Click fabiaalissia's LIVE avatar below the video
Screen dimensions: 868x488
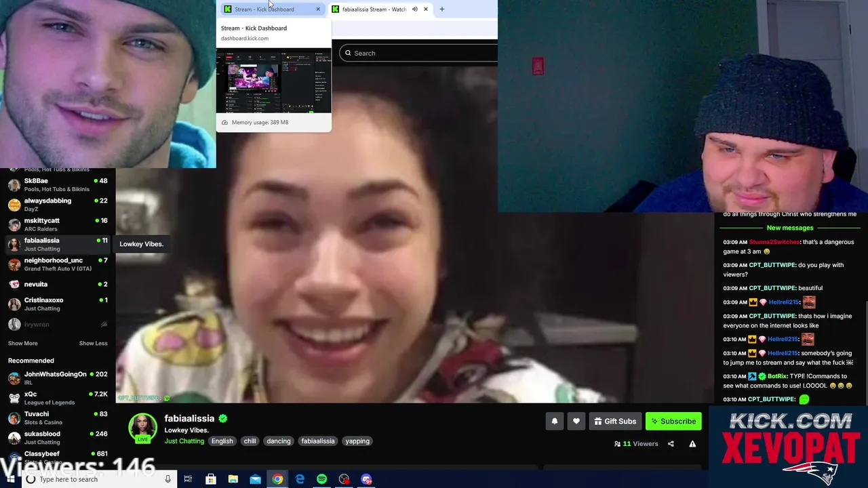pos(142,428)
